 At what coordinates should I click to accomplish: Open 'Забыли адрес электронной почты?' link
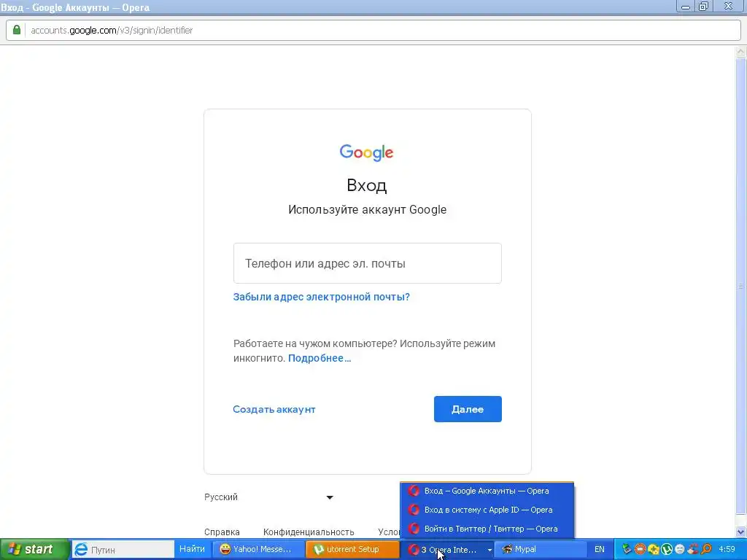click(x=321, y=297)
